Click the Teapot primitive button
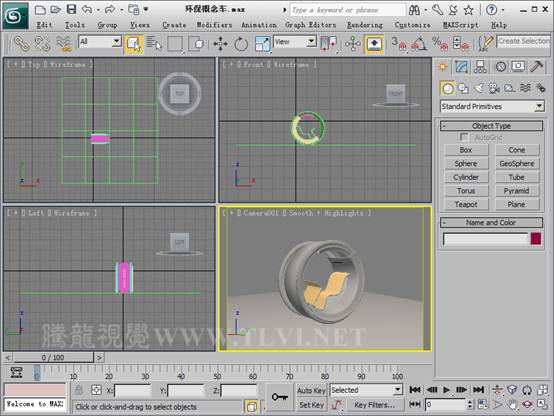The width and height of the screenshot is (554, 416). click(x=466, y=204)
